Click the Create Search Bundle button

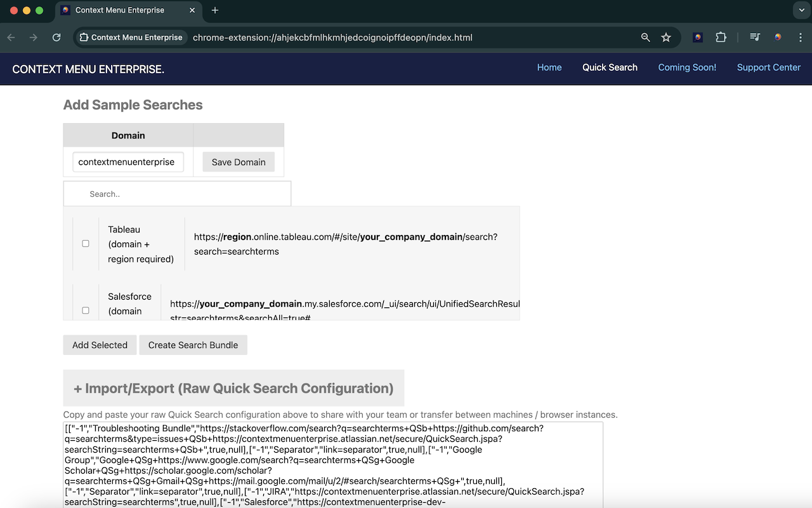[193, 345]
